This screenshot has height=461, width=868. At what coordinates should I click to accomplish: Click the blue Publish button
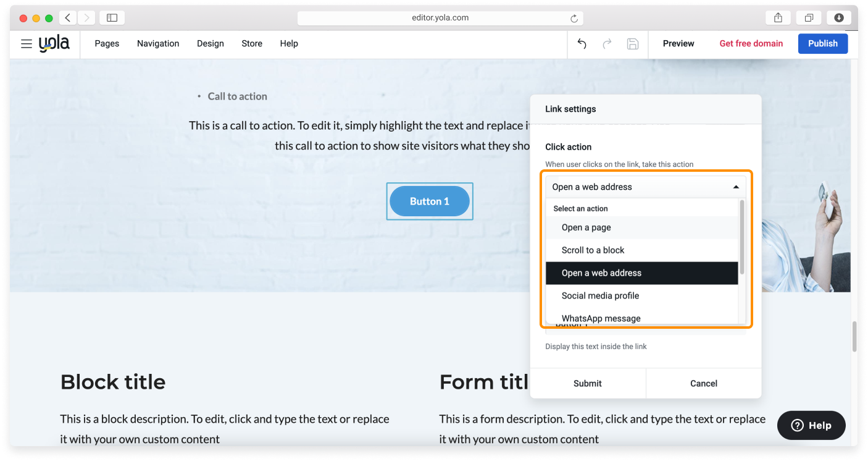click(822, 43)
